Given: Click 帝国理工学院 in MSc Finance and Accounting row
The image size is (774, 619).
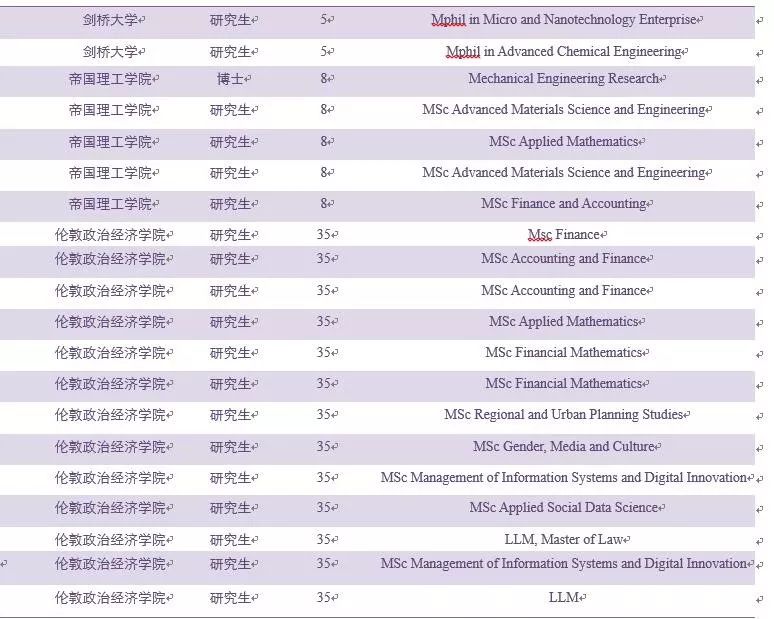Looking at the screenshot, I should [110, 204].
